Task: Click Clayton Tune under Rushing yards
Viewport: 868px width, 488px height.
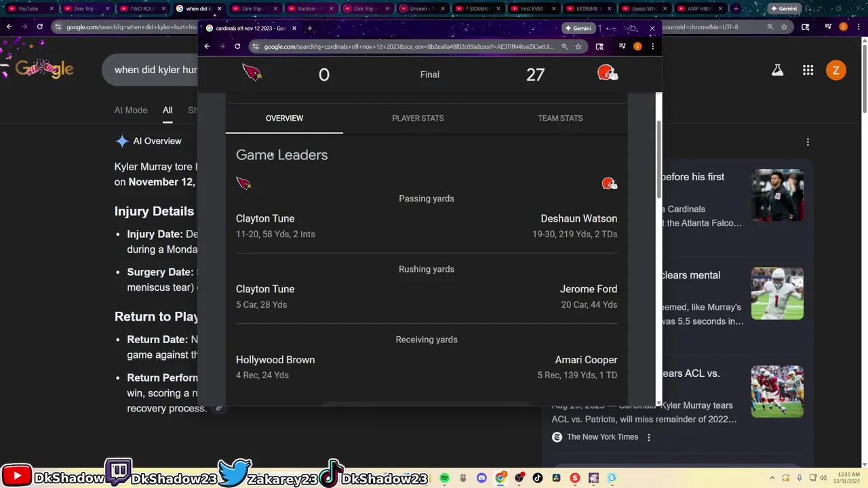Action: pyautogui.click(x=265, y=289)
